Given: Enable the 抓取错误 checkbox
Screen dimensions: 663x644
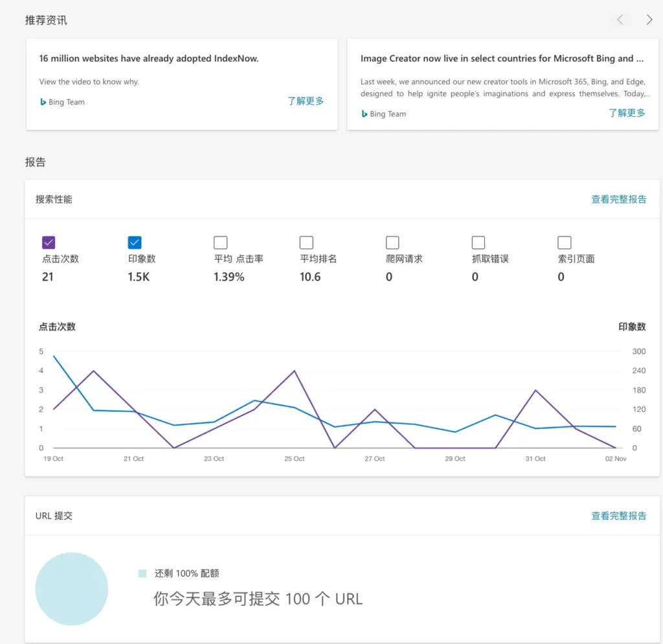Looking at the screenshot, I should [x=478, y=242].
